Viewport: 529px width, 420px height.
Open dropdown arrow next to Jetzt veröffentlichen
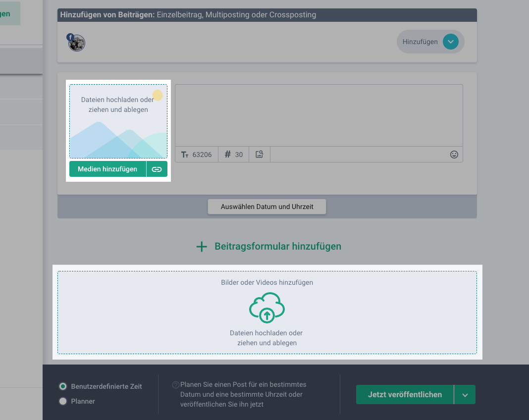point(465,395)
